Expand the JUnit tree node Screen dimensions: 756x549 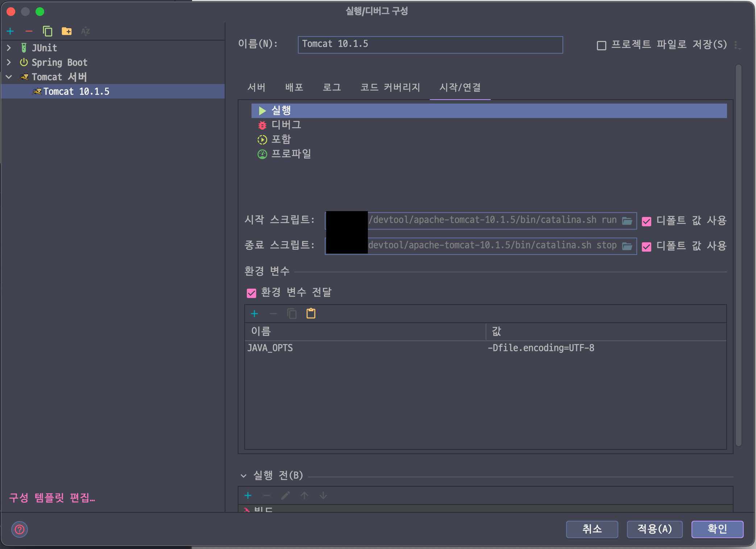click(x=9, y=48)
